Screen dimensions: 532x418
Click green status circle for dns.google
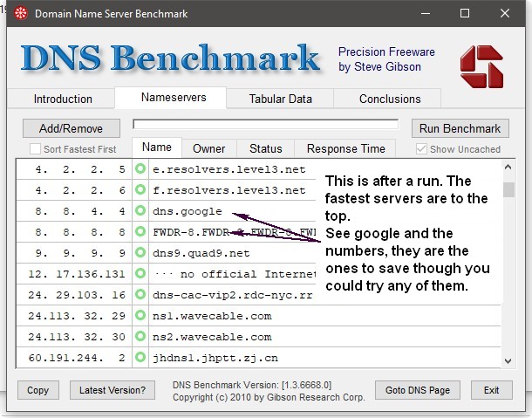[x=140, y=210]
